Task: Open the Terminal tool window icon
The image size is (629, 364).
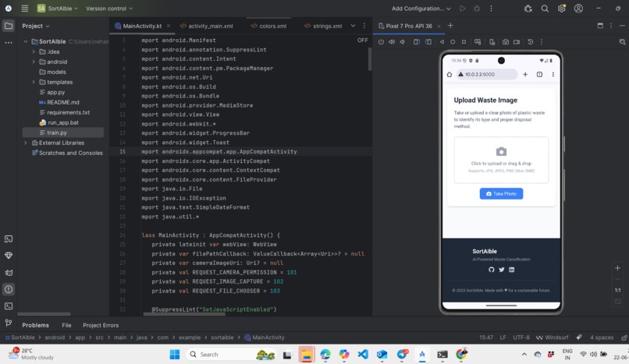Action: [9, 306]
